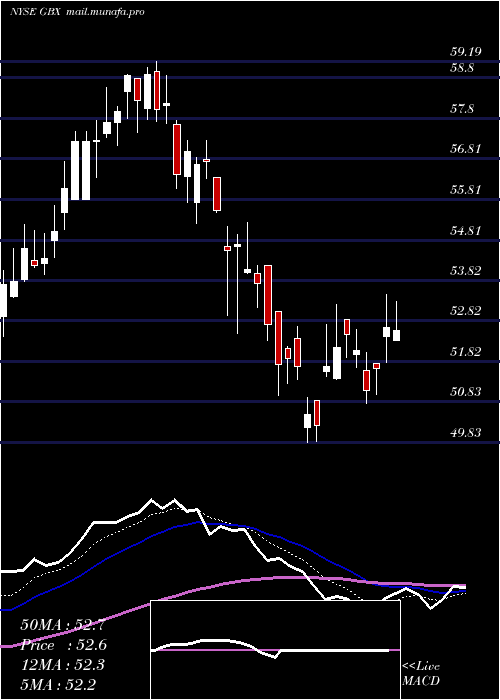
Task: Click the 5MA : 52.2 value
Action: pyautogui.click(x=57, y=685)
